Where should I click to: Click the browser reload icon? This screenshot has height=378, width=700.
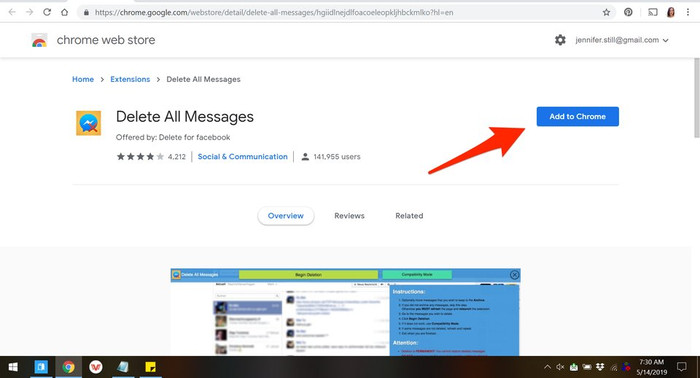47,12
